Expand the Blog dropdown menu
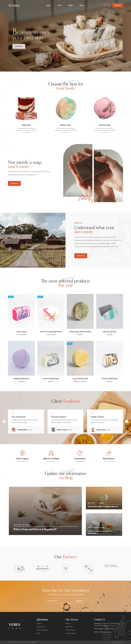Viewport: 131px width, 644px height. pos(82,5)
